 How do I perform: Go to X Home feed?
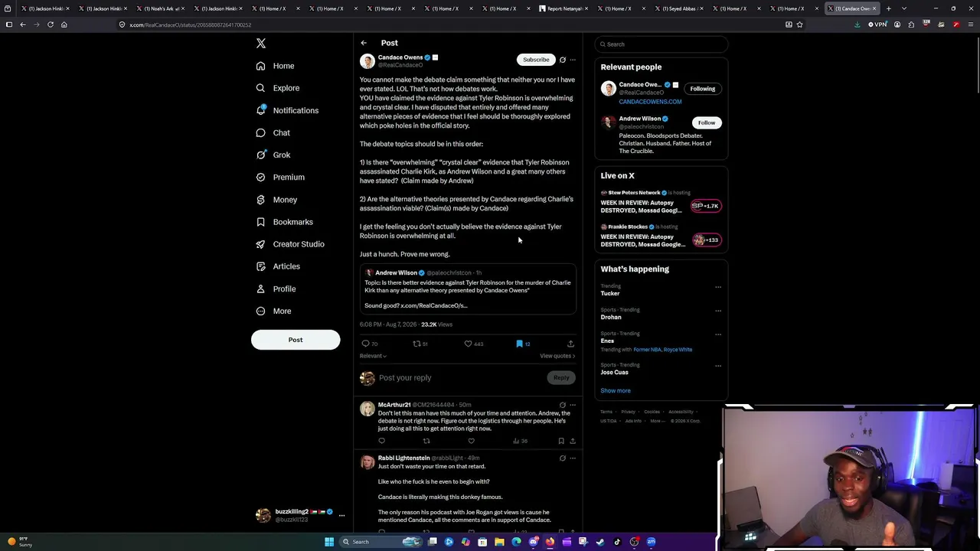(x=276, y=66)
